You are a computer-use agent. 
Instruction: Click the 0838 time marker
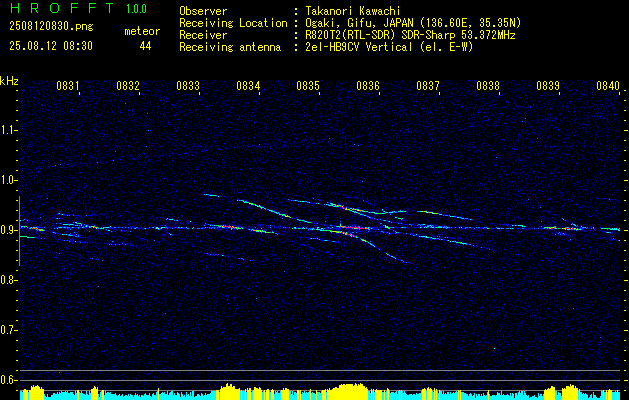(x=488, y=85)
